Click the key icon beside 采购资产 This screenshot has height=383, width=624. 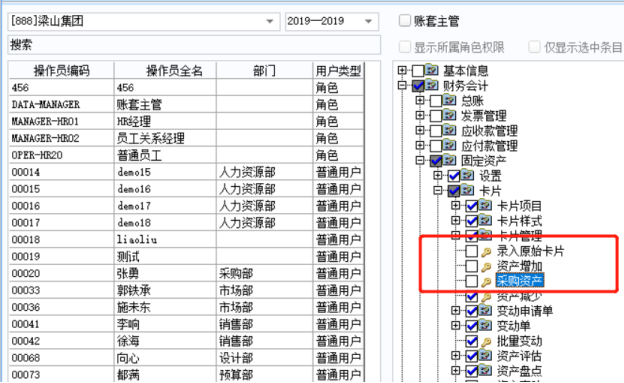486,282
